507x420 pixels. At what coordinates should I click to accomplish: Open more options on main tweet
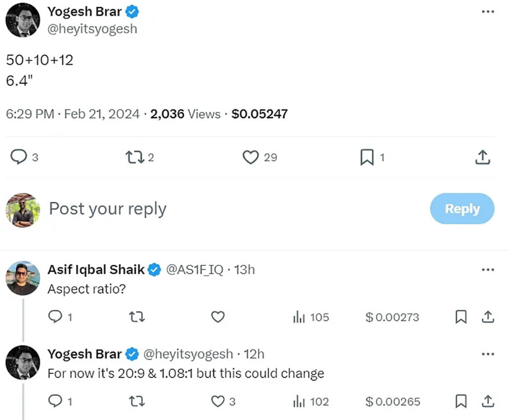tap(488, 11)
